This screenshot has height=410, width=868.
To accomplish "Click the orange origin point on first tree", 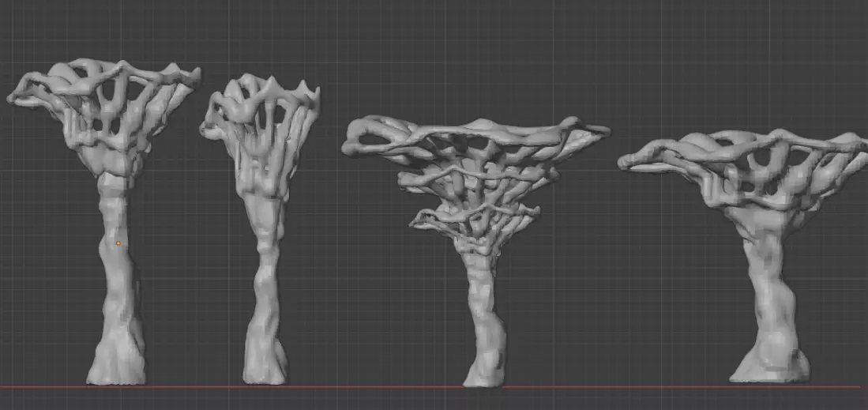I will click(118, 243).
